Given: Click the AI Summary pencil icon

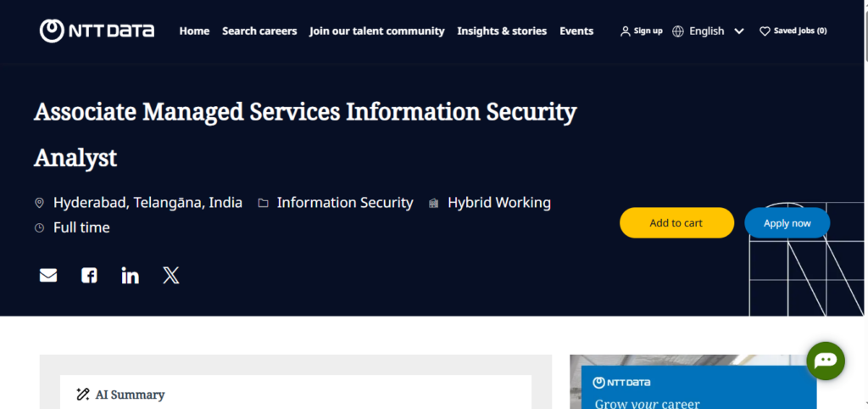Looking at the screenshot, I should [82, 395].
